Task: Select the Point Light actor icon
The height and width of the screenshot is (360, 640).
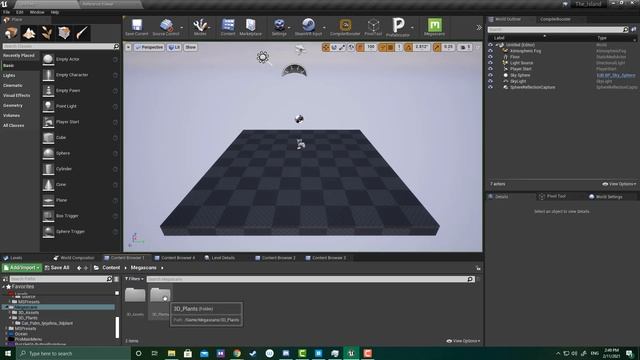Action: 48,106
